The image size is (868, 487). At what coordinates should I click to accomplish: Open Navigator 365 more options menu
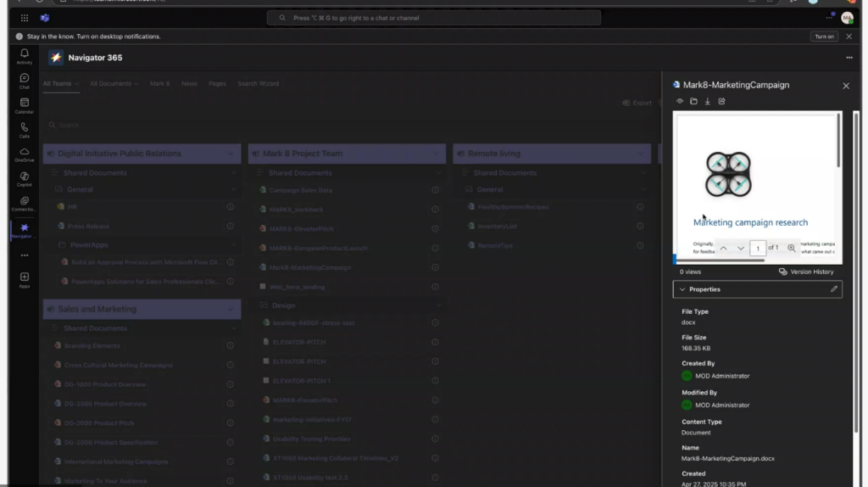tap(849, 58)
